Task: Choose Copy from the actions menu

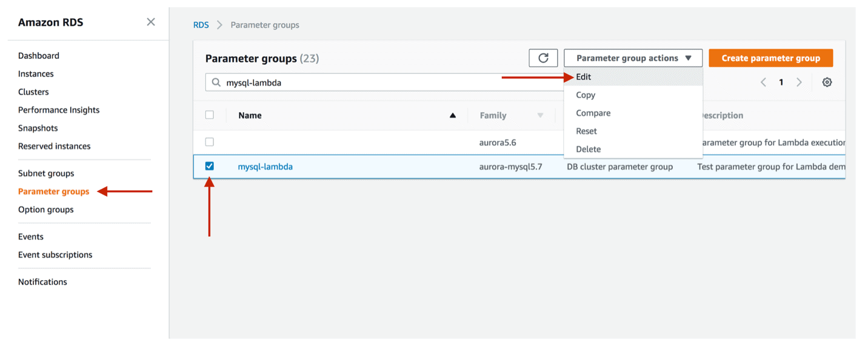Action: point(633,95)
